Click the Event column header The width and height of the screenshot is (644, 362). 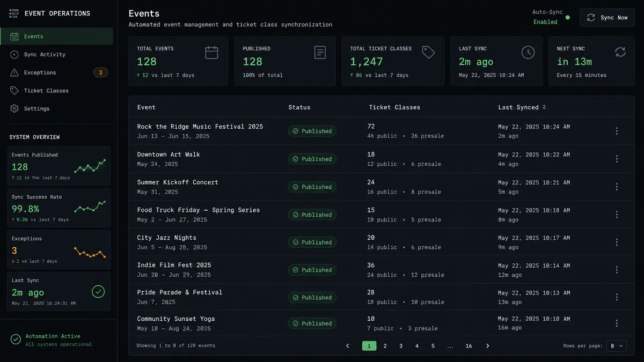point(147,107)
